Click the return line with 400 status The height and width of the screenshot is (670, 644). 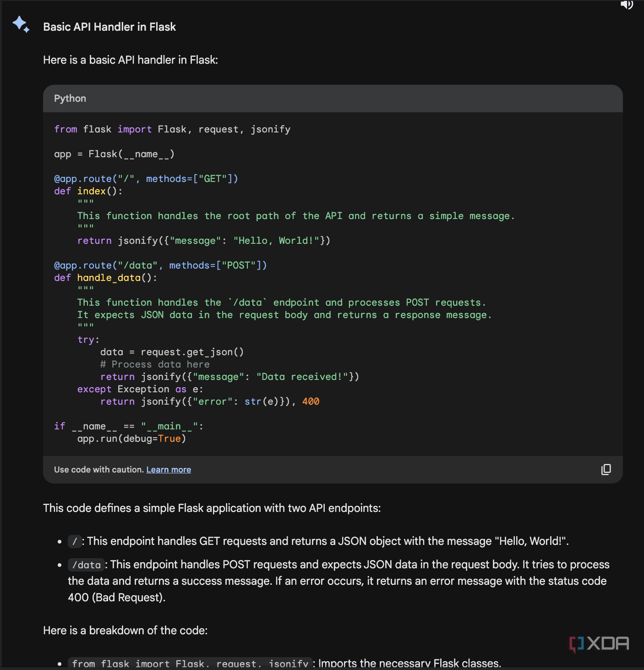(x=210, y=401)
